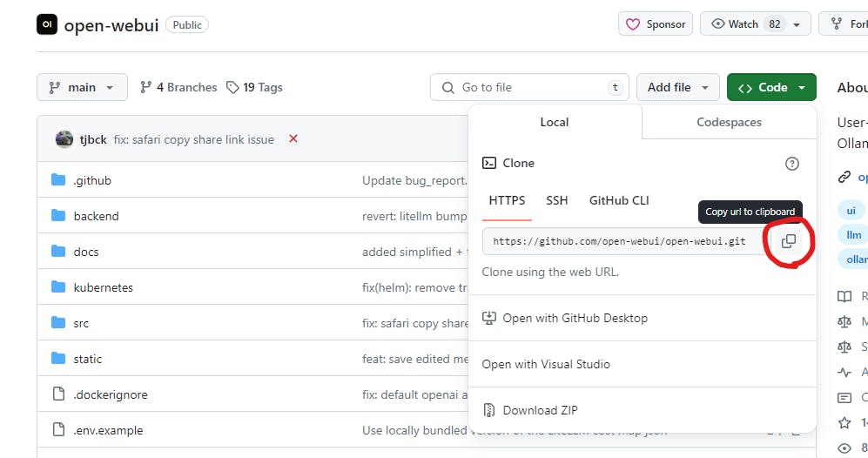
Task: Click the static folder icon
Action: pos(58,359)
